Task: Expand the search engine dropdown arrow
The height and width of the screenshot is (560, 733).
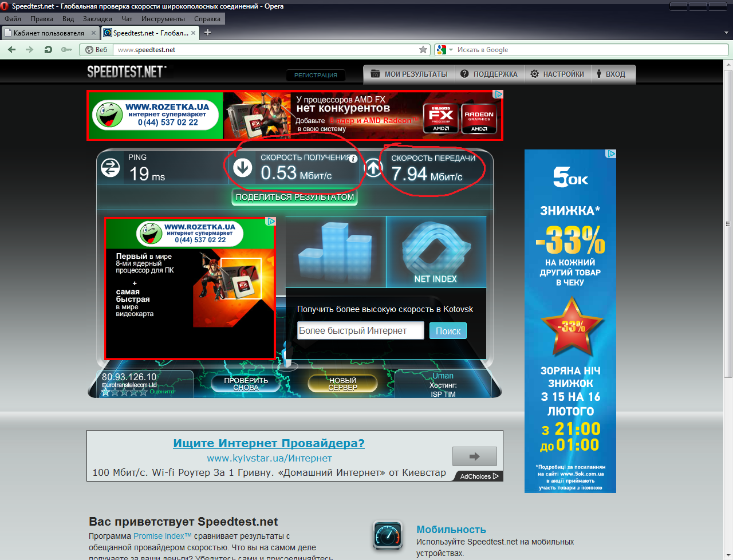Action: point(451,50)
